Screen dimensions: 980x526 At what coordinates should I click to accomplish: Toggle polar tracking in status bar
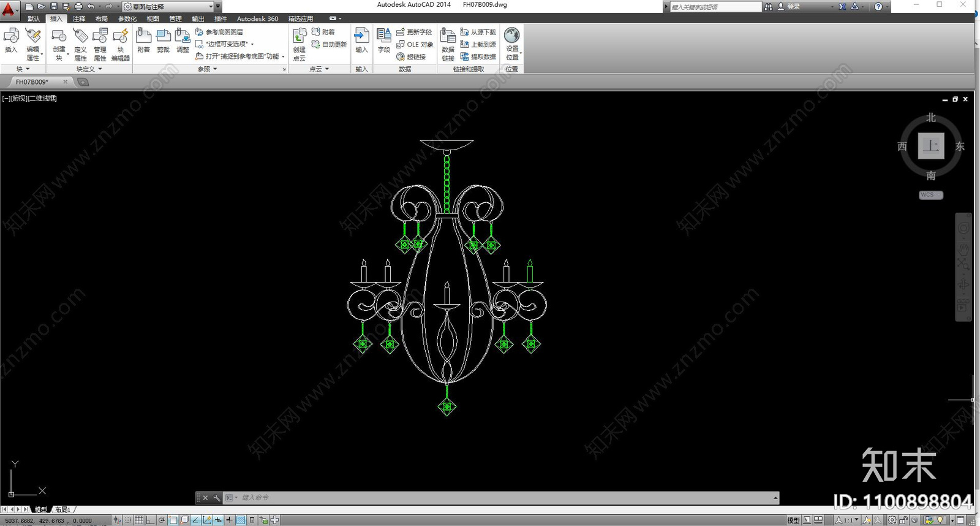(162, 520)
